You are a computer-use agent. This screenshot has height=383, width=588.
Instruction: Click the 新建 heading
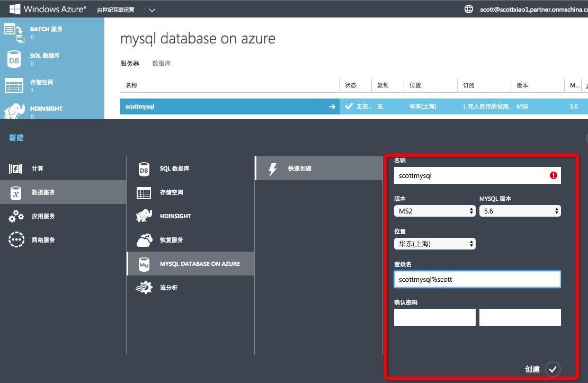[16, 138]
